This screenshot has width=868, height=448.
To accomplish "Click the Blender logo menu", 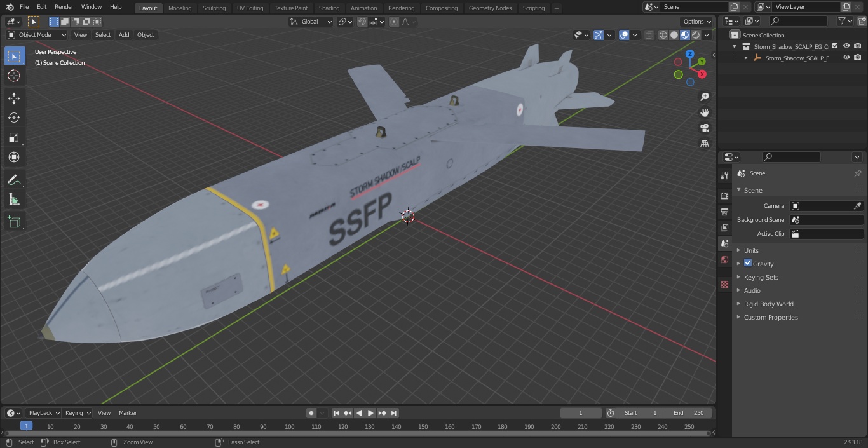I will point(10,7).
